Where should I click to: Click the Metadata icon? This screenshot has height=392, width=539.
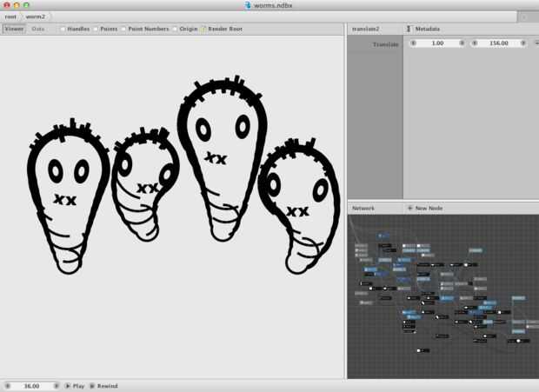pyautogui.click(x=409, y=29)
